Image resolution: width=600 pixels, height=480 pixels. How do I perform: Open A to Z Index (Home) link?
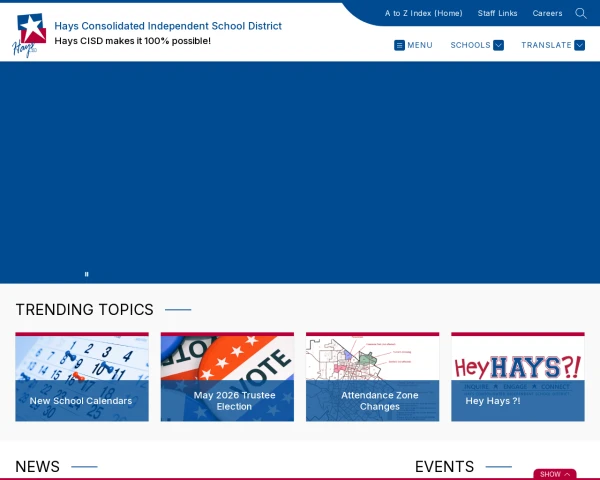coord(424,13)
